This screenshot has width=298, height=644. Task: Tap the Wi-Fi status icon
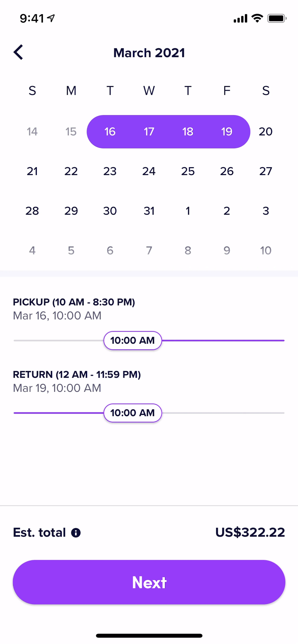coord(257,18)
